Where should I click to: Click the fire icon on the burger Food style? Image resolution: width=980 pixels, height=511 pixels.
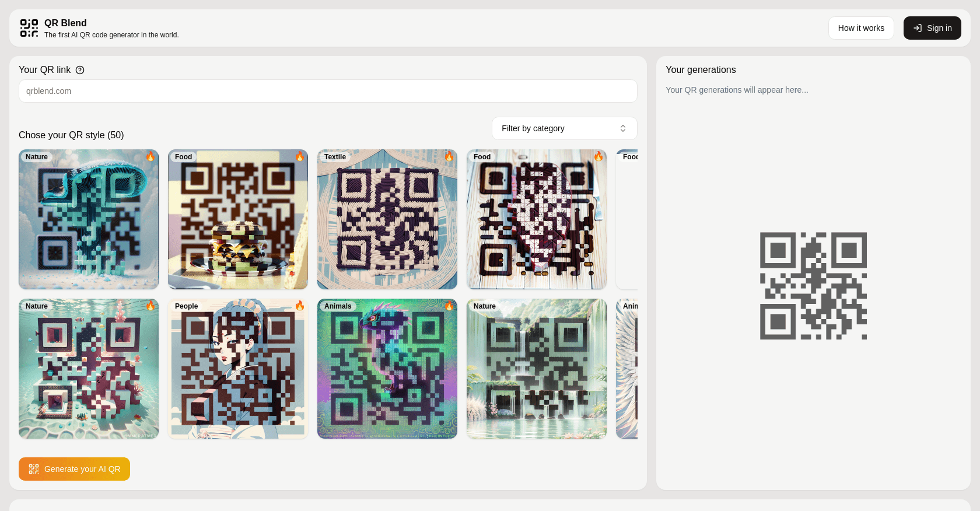(x=300, y=156)
